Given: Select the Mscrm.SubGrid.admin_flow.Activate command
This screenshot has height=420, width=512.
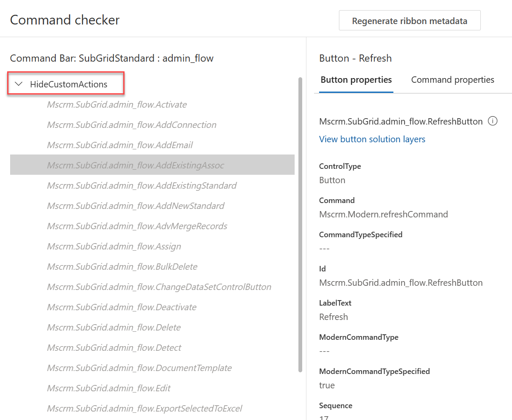Looking at the screenshot, I should point(117,104).
